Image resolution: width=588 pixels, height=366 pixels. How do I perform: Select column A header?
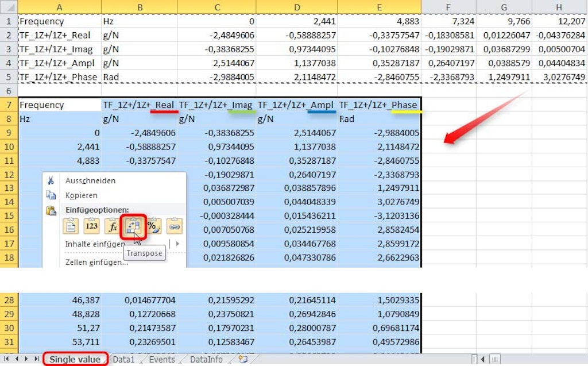[x=59, y=7]
